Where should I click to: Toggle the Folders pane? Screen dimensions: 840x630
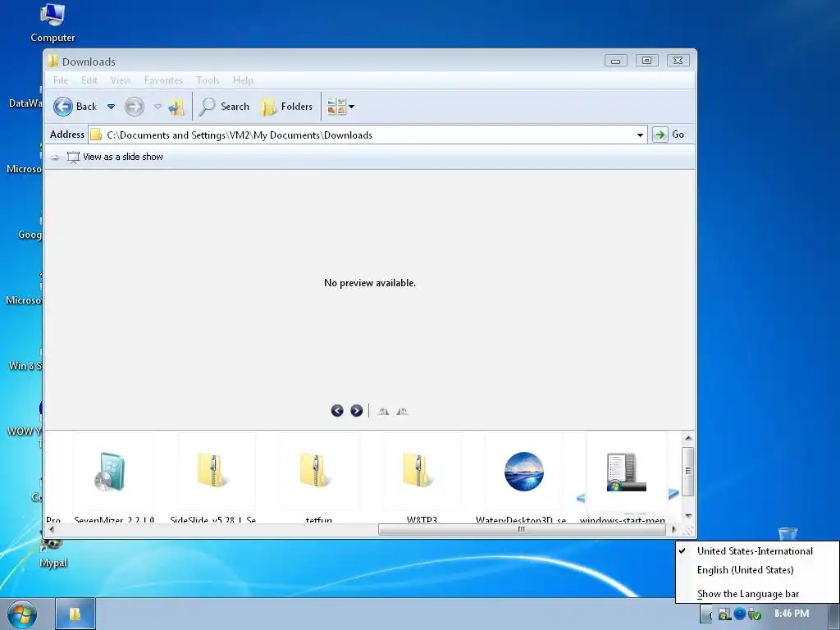286,107
